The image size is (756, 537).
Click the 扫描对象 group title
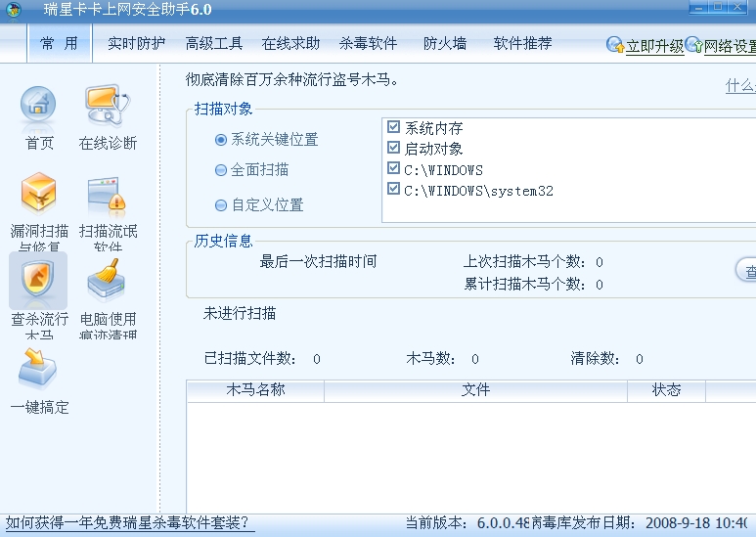point(223,109)
